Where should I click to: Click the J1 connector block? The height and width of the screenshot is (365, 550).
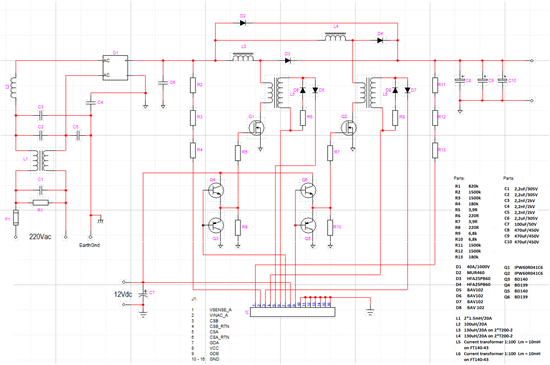293,312
